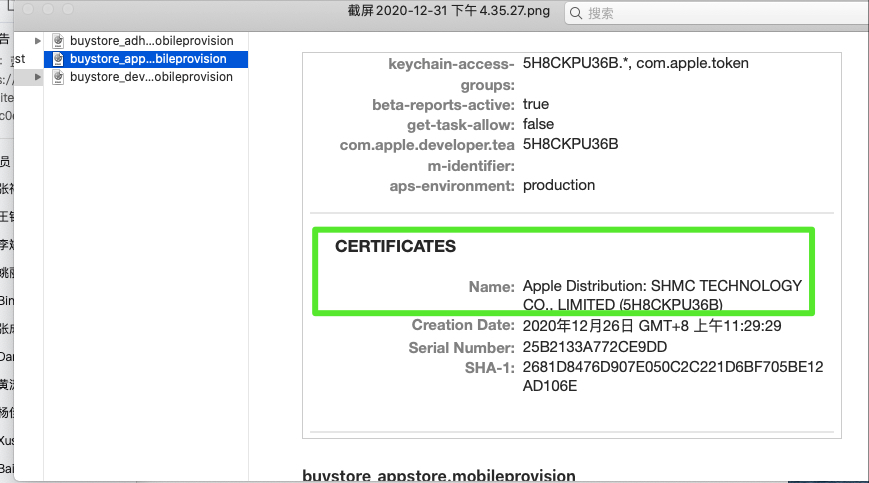Click the Creation Date label

pos(463,325)
